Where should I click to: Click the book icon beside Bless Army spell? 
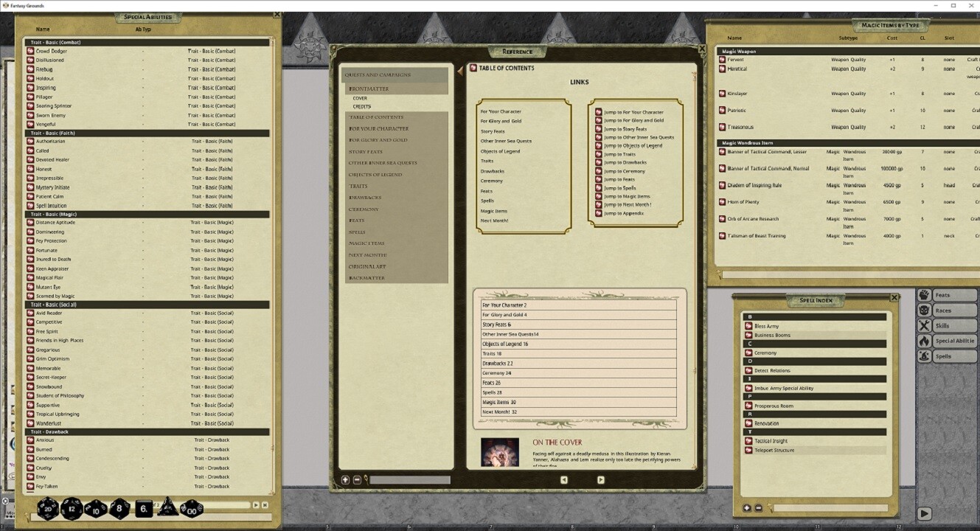click(x=750, y=325)
